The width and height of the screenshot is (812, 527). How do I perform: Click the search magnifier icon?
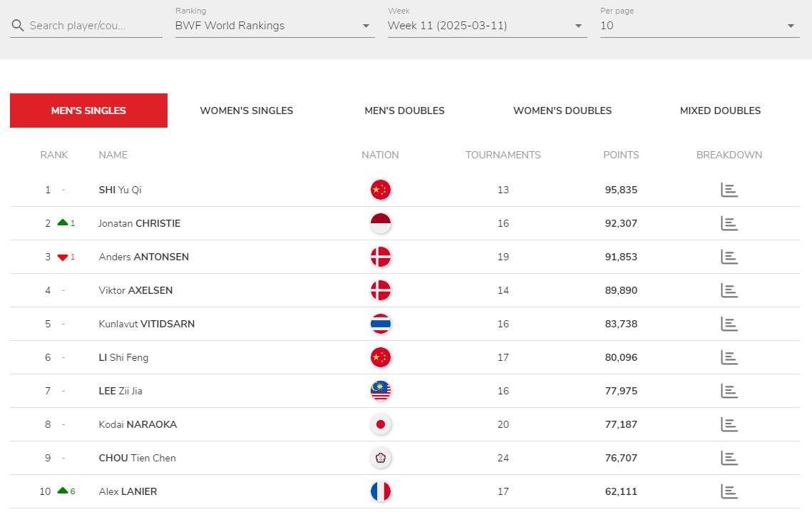pos(18,26)
